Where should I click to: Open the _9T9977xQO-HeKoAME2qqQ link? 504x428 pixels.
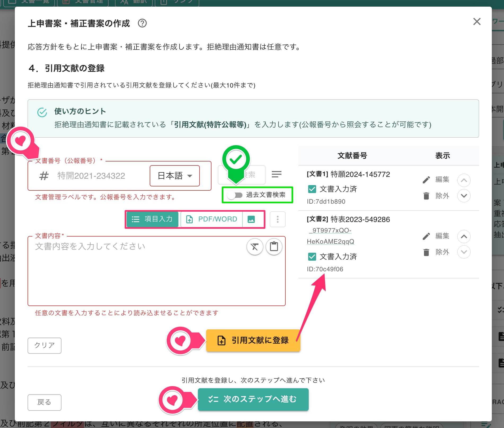[330, 236]
